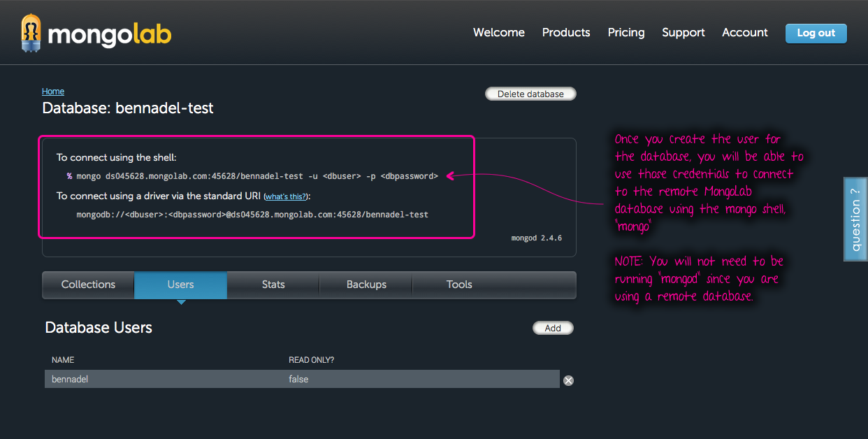Image resolution: width=868 pixels, height=439 pixels.
Task: Click the MongoLab logo icon
Action: coord(31,34)
